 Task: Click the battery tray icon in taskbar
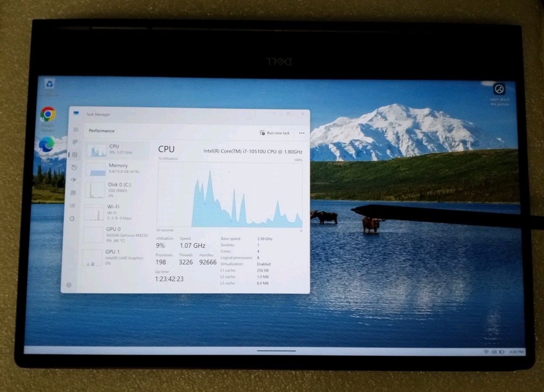click(501, 352)
